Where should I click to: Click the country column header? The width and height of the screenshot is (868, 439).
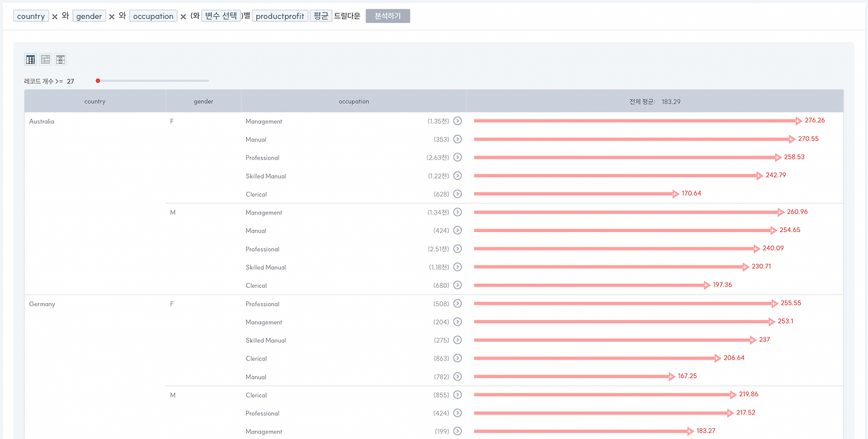[95, 101]
